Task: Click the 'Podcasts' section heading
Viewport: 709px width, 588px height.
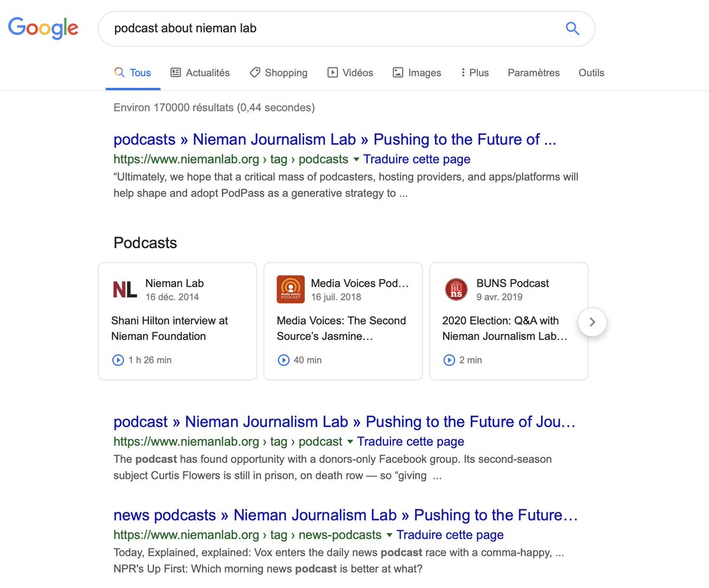Action: tap(145, 243)
